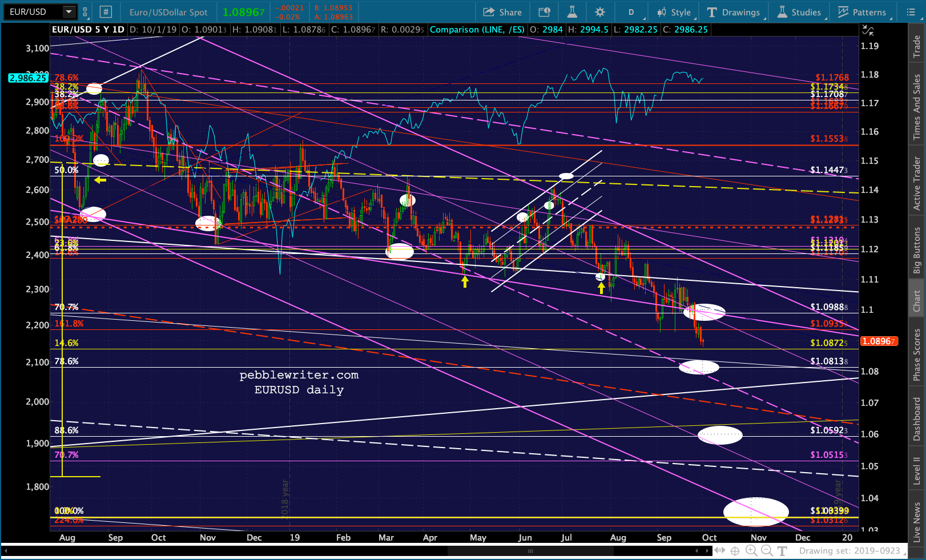Open the Studies menu
Viewport: 926px width, 560px height.
tap(799, 12)
